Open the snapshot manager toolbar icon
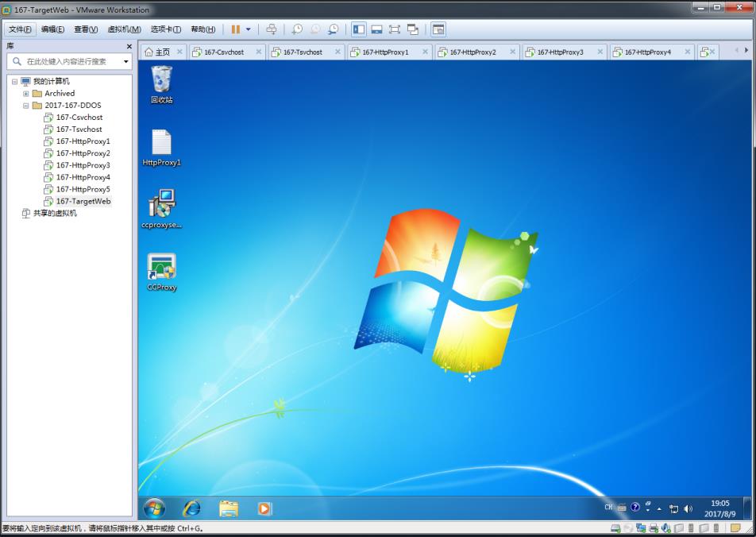 [x=334, y=29]
